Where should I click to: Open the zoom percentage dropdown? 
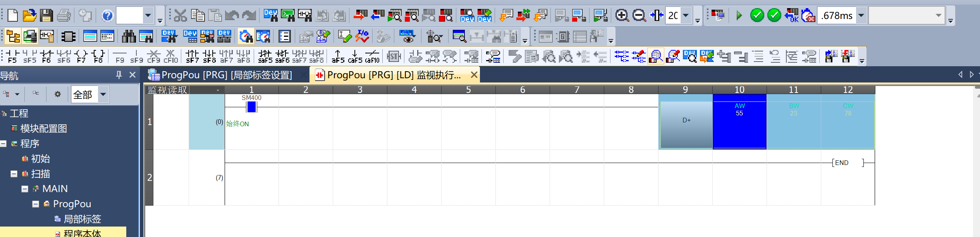tap(686, 15)
